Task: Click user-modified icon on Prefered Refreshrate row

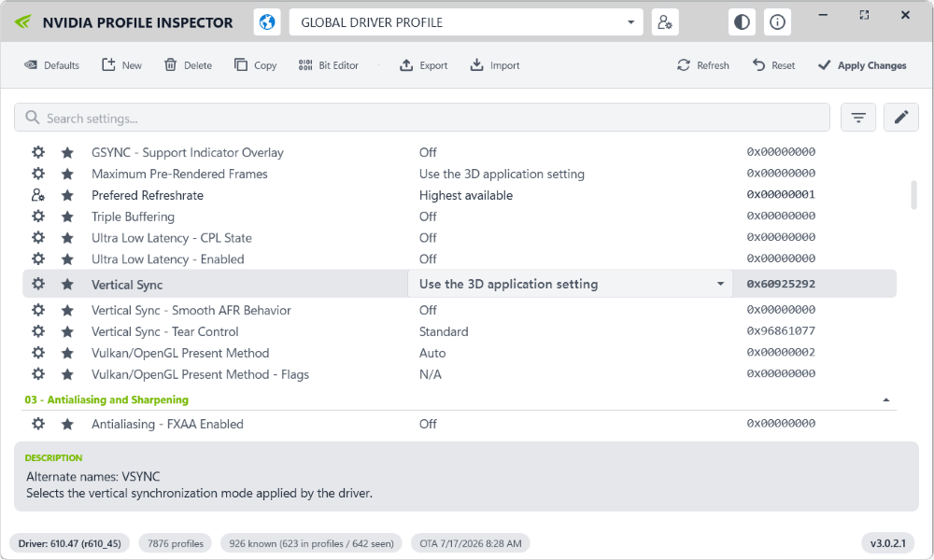Action: pyautogui.click(x=38, y=195)
